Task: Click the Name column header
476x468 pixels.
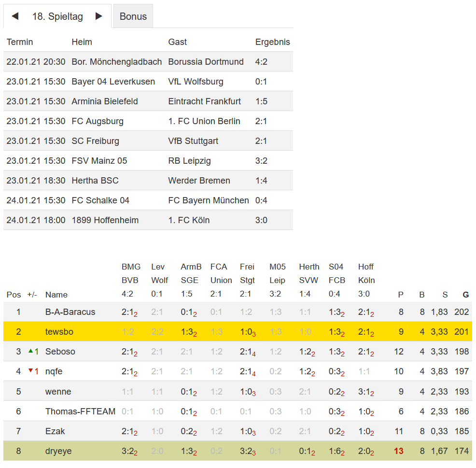Action: click(x=56, y=295)
